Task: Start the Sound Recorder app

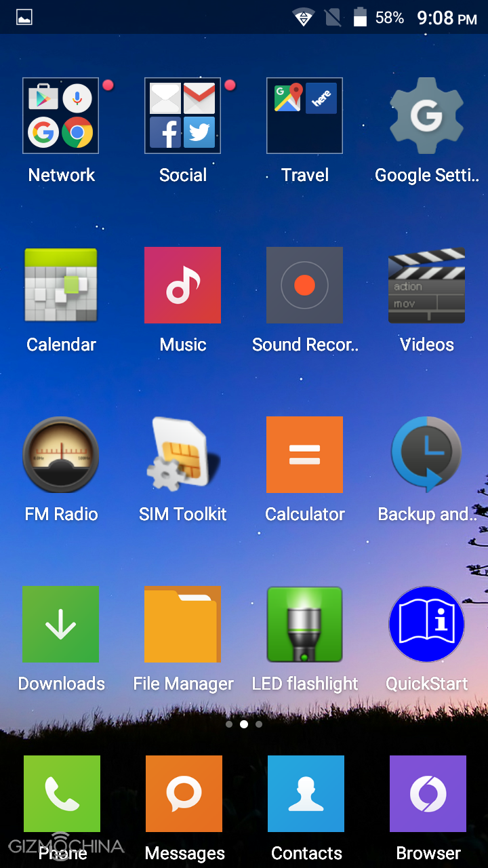Action: [304, 285]
